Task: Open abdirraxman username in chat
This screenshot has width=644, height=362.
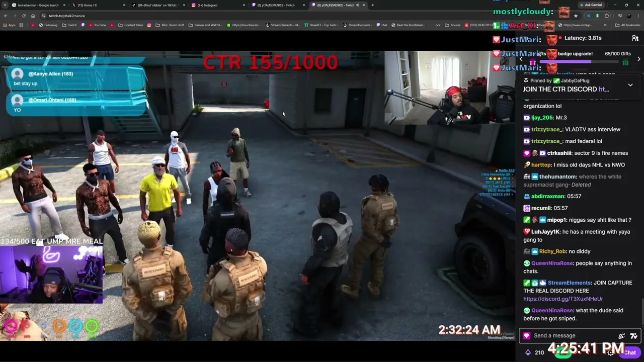Action: click(548, 196)
